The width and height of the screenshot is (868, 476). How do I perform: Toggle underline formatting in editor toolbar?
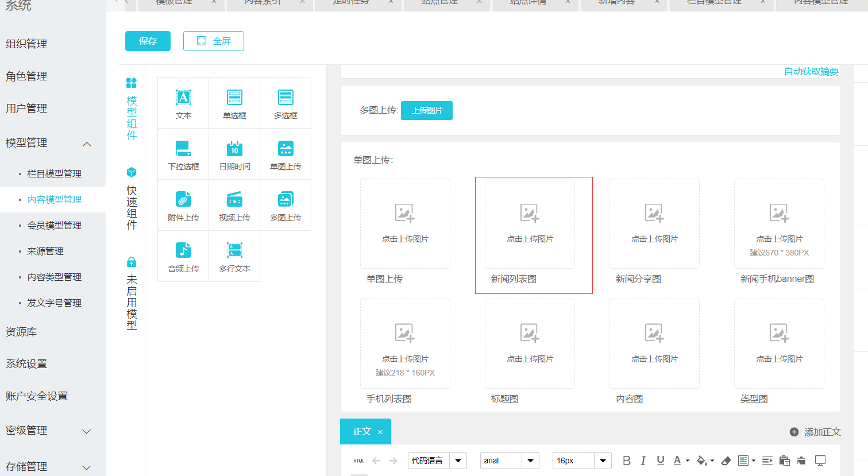click(661, 460)
